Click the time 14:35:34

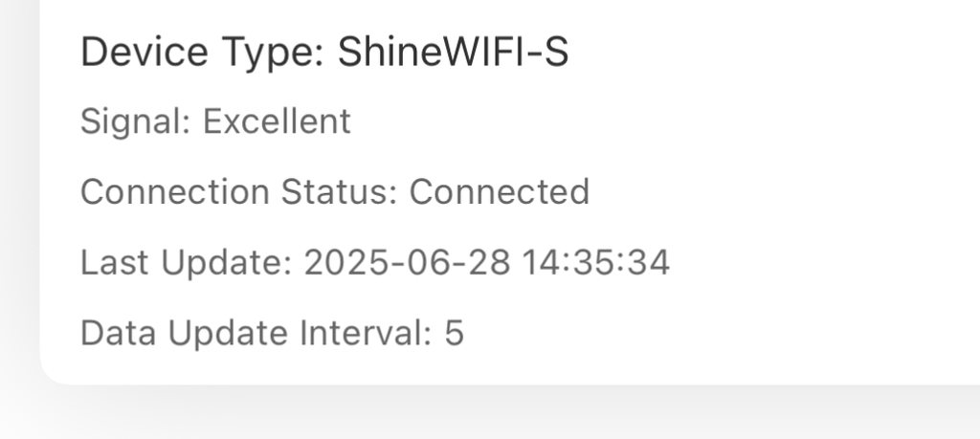595,262
